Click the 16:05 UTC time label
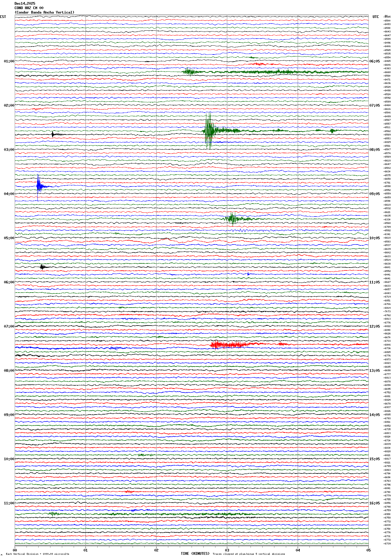The width and height of the screenshot is (392, 558). coord(374,503)
